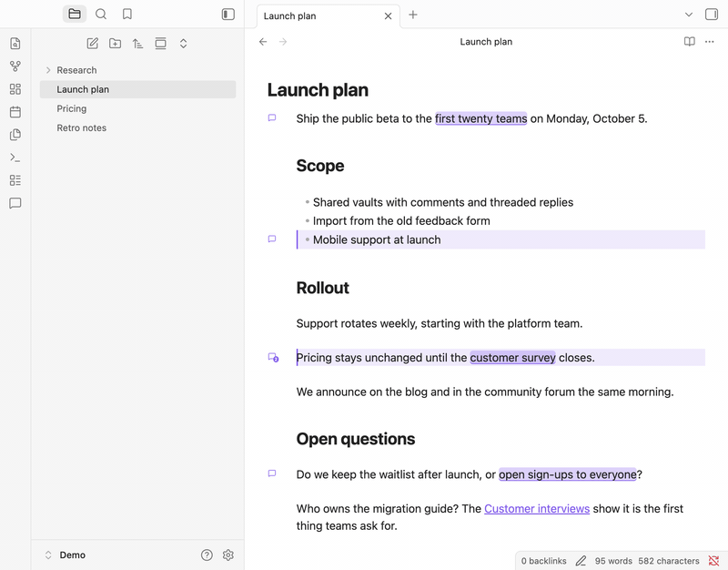Toggle the right sidebar

[x=712, y=15]
